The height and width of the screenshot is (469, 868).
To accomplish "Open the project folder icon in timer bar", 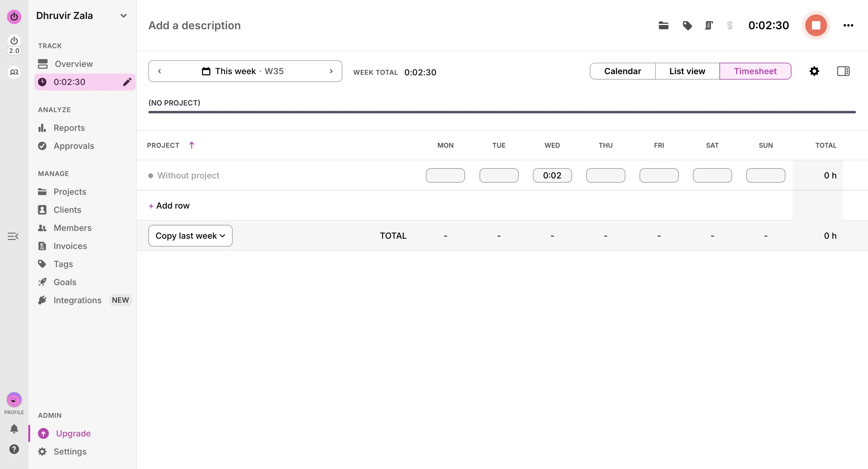I will point(663,25).
